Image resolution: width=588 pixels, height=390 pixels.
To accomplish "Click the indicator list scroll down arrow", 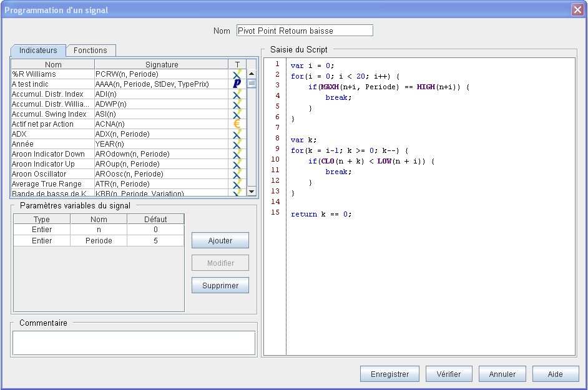I will tap(252, 191).
